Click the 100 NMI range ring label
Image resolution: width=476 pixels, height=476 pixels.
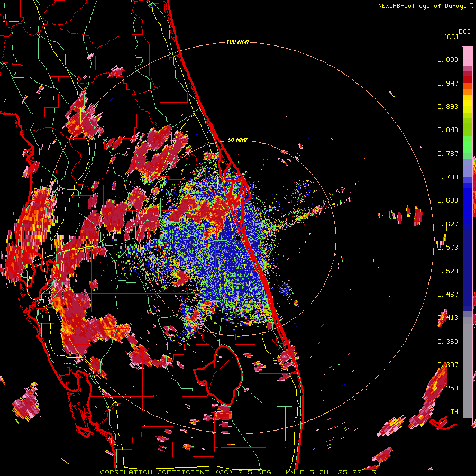click(x=237, y=42)
